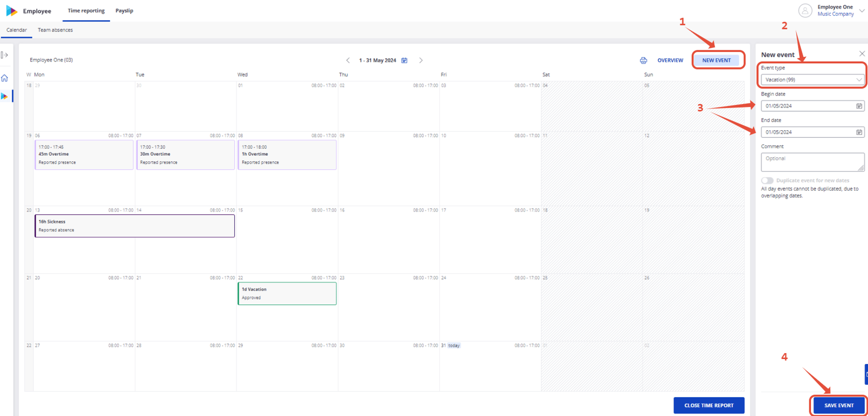The height and width of the screenshot is (416, 868).
Task: Open End date calendar picker icon
Action: pos(859,132)
